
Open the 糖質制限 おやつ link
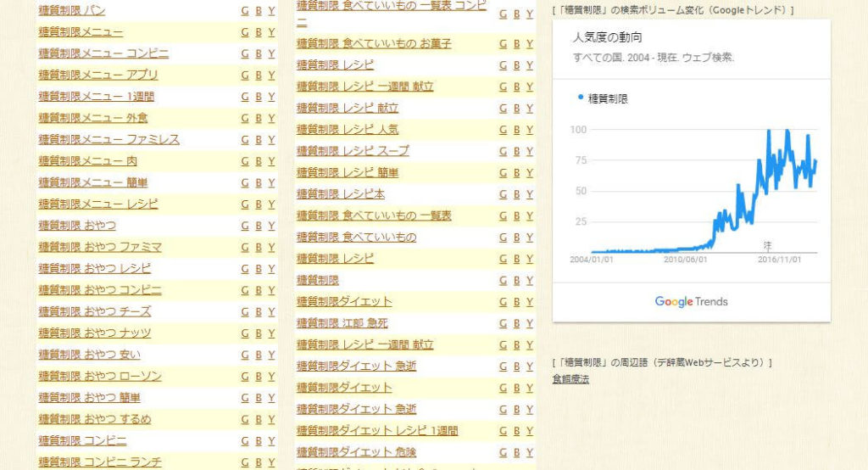pos(77,226)
